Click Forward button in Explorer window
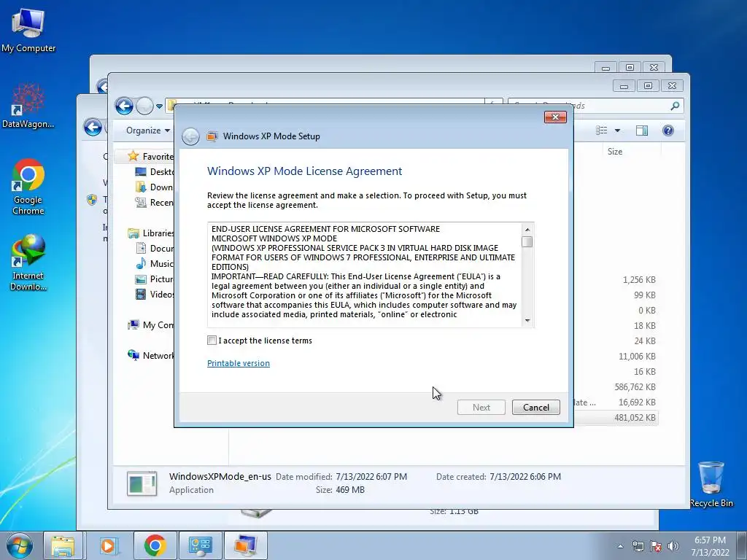 [144, 106]
